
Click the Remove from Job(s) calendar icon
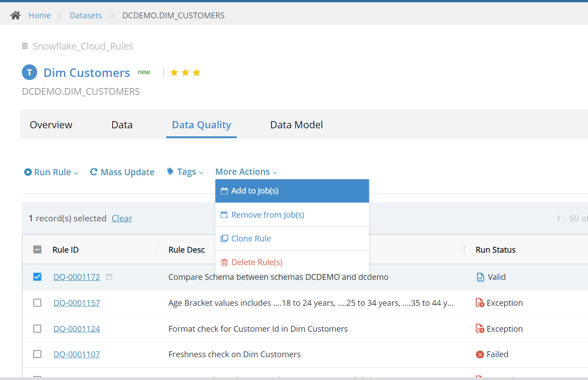[x=224, y=215]
